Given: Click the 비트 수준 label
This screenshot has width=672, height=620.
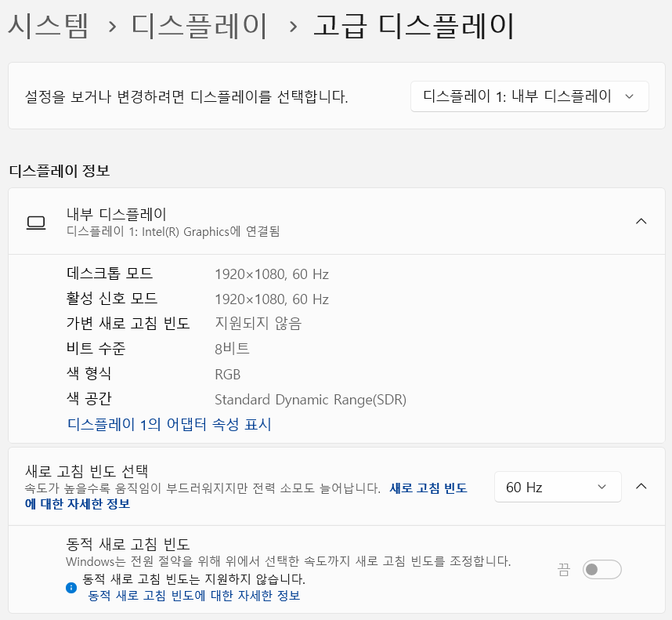Looking at the screenshot, I should click(x=96, y=349).
